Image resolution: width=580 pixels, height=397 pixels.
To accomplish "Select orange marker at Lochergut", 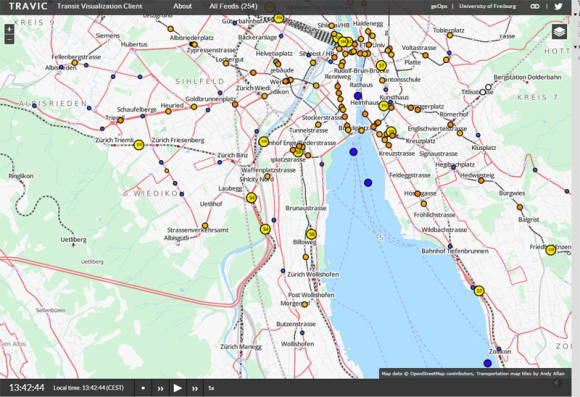I will click(x=226, y=63).
